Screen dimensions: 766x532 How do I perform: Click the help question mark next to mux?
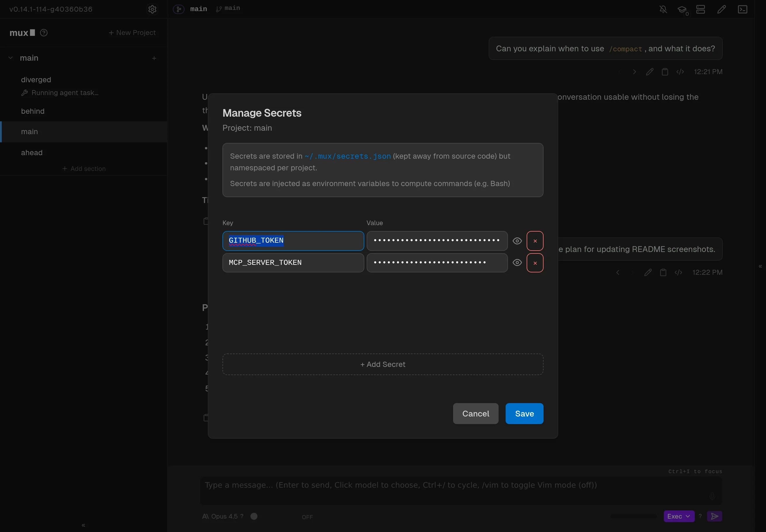click(44, 32)
